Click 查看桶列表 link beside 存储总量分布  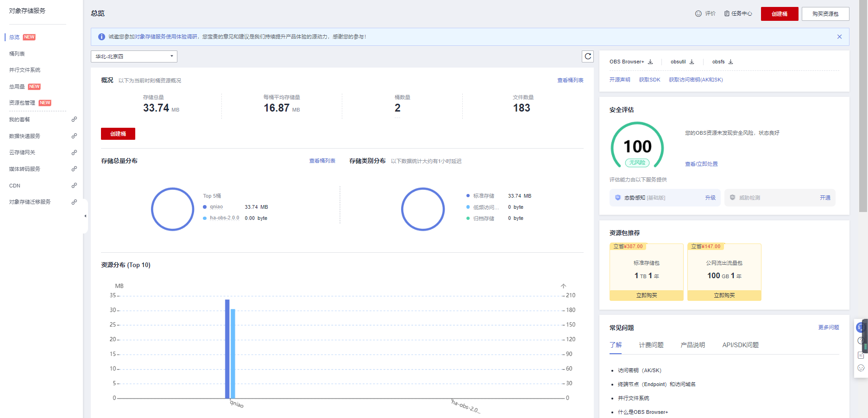[x=322, y=161]
